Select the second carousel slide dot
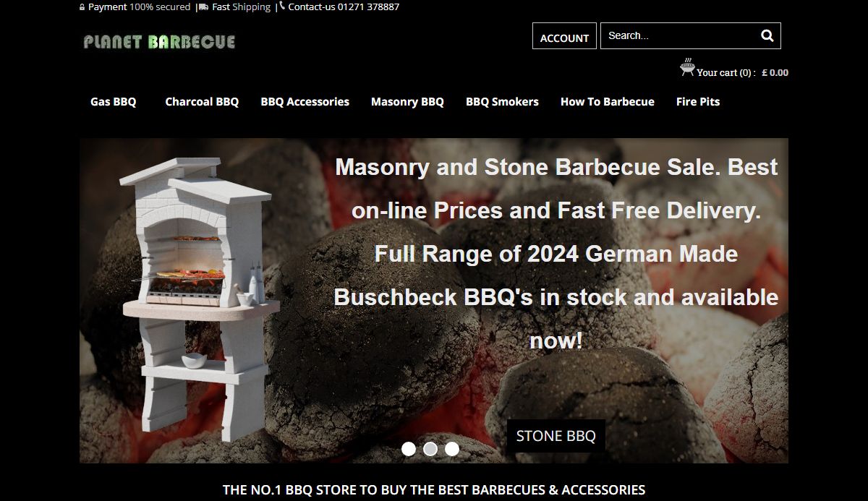Viewport: 868px width, 501px height. click(430, 449)
